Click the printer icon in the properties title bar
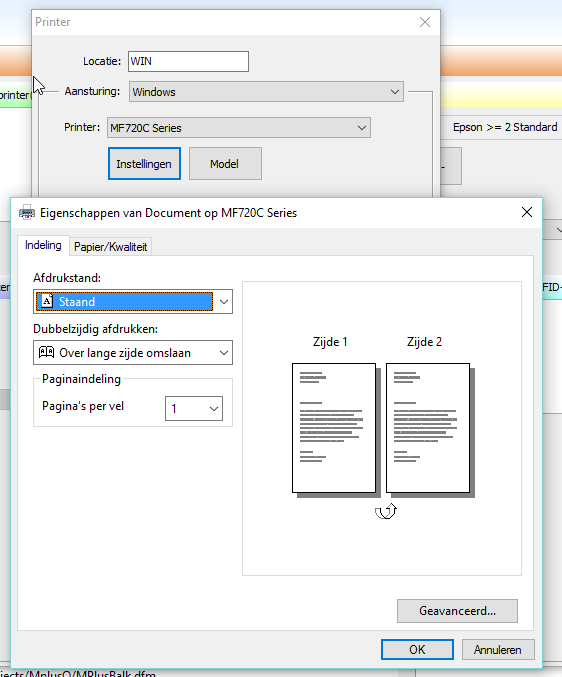Screen dimensions: 562x677 (x=27, y=213)
